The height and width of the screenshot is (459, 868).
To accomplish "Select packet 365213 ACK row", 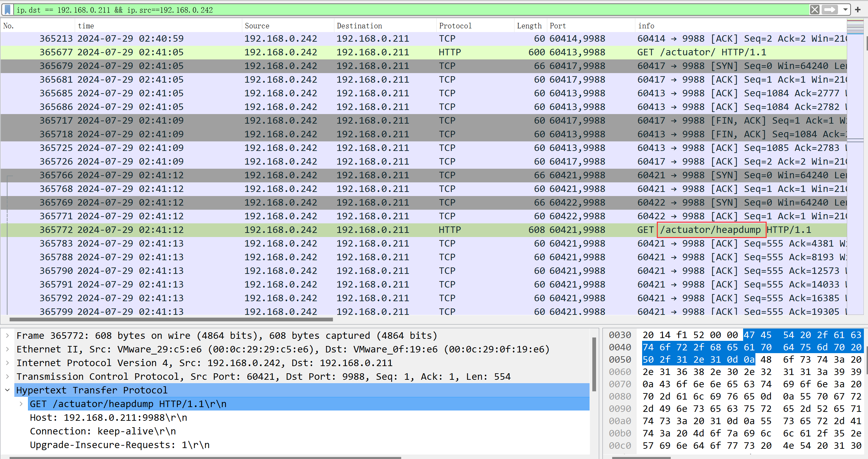I will click(424, 39).
